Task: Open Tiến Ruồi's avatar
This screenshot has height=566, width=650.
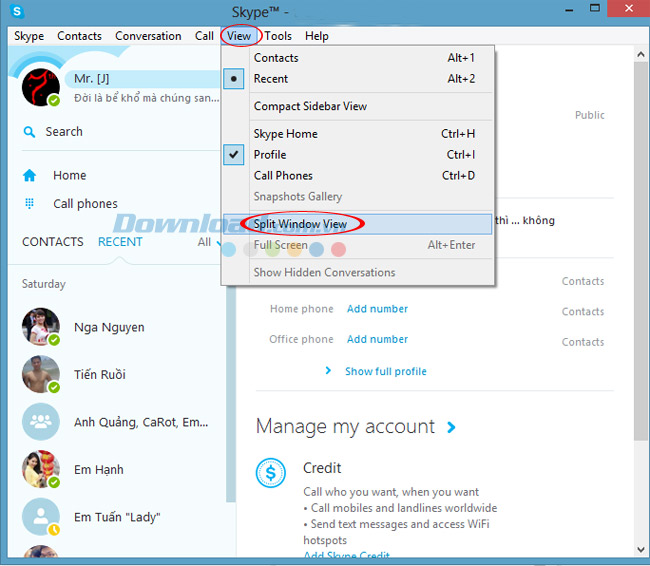Action: point(41,374)
